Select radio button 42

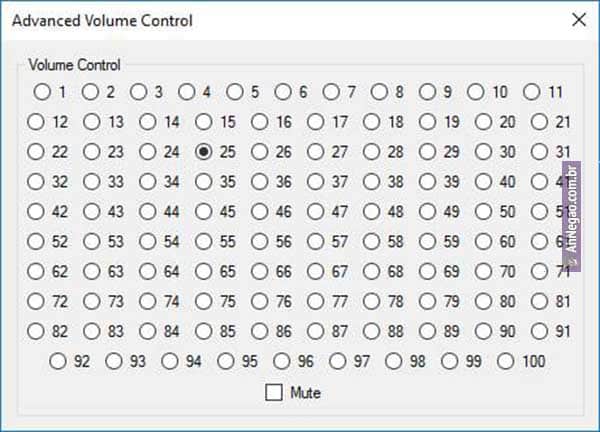tap(36, 212)
